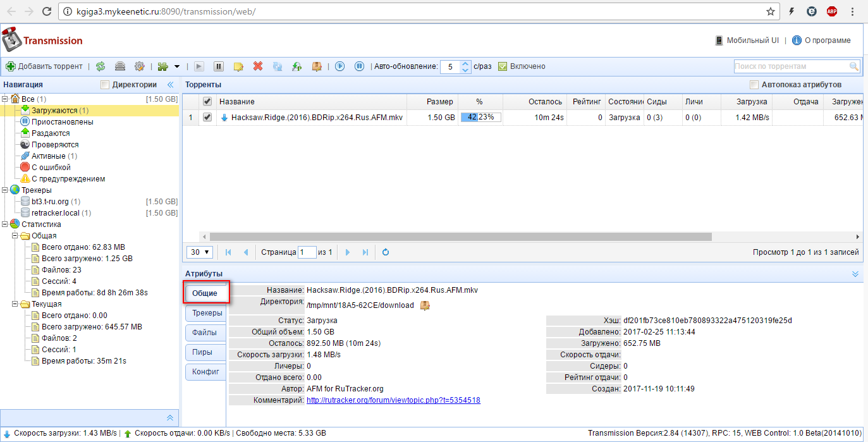The image size is (868, 442).
Task: Collapse the Атрибуты panel with the double chevron
Action: [855, 274]
